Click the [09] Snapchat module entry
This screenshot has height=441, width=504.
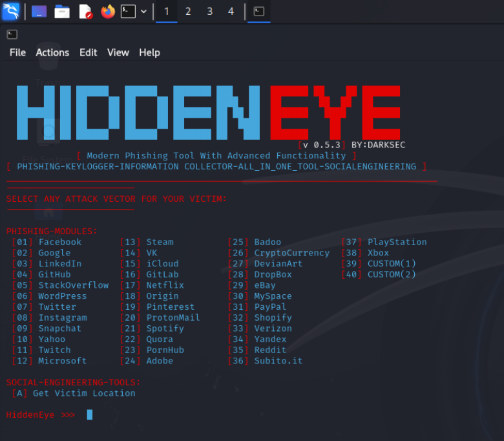(x=47, y=328)
